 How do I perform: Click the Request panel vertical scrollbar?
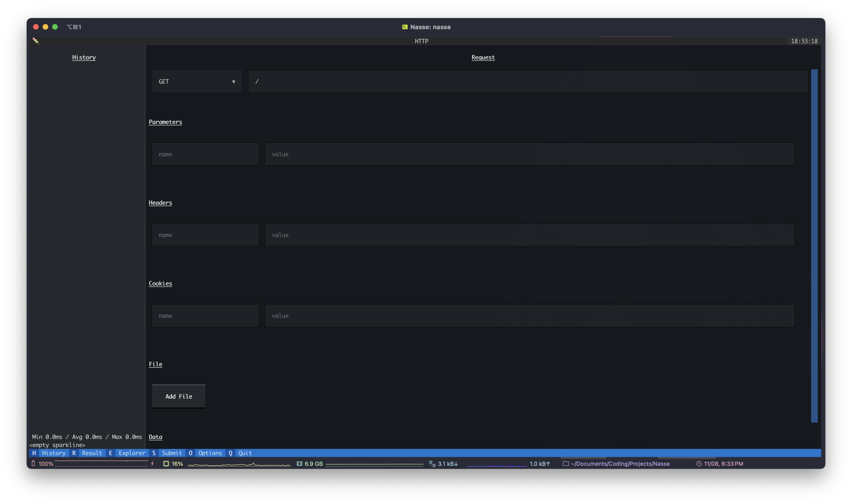[x=814, y=246]
